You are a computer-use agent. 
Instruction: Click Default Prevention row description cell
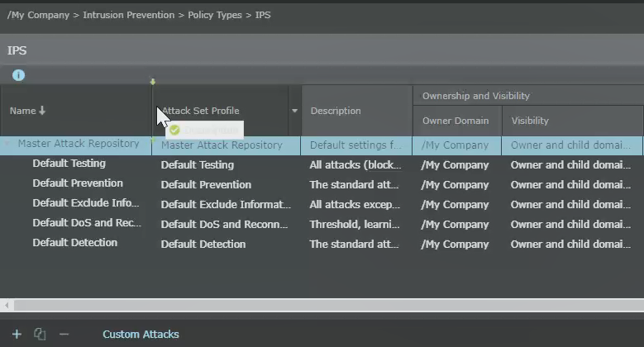pos(356,185)
